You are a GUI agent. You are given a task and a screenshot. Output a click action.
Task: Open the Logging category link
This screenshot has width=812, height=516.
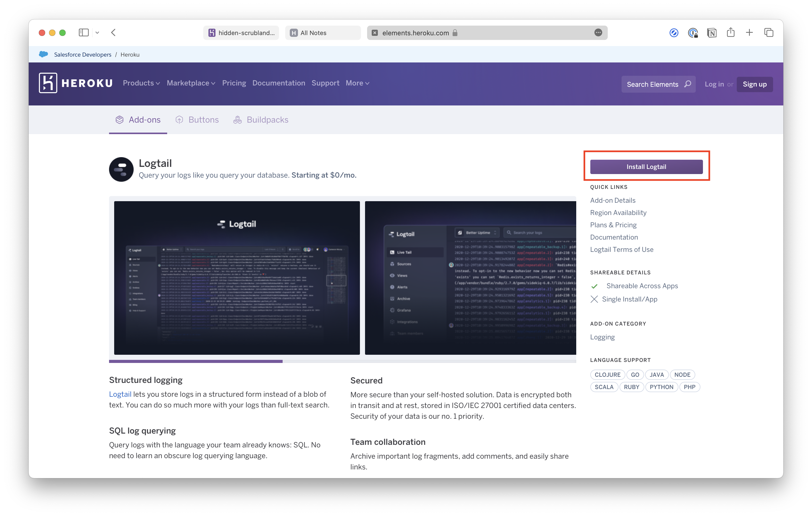click(x=602, y=337)
